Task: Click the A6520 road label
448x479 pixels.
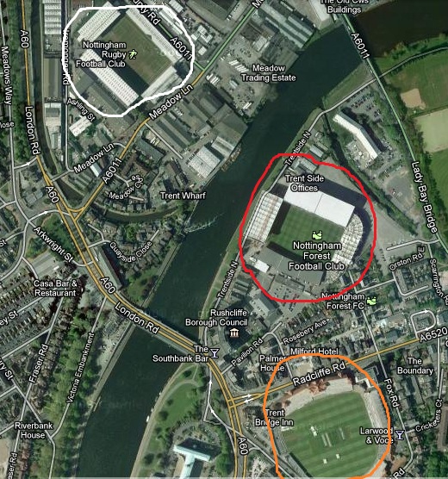Action: pyautogui.click(x=433, y=334)
